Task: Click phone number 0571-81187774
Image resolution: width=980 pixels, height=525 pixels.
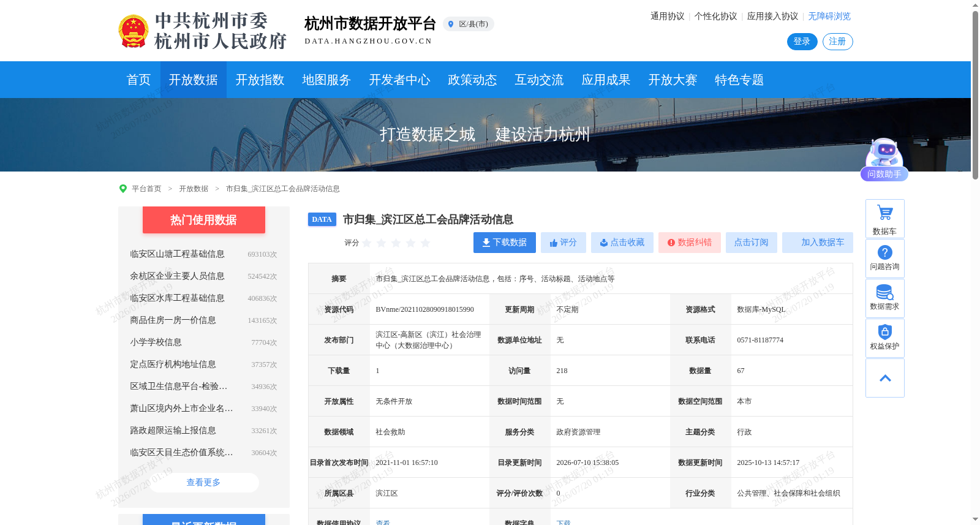Action: click(760, 340)
